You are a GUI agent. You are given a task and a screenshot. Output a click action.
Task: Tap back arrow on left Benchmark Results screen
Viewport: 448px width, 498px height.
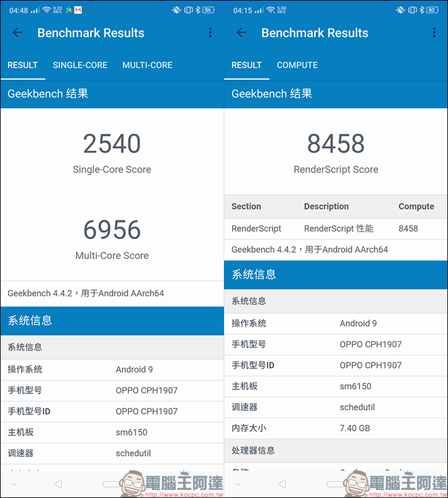click(17, 32)
